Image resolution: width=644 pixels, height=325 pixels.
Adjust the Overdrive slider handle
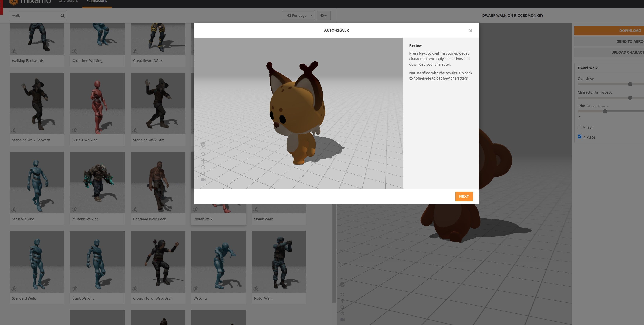630,84
